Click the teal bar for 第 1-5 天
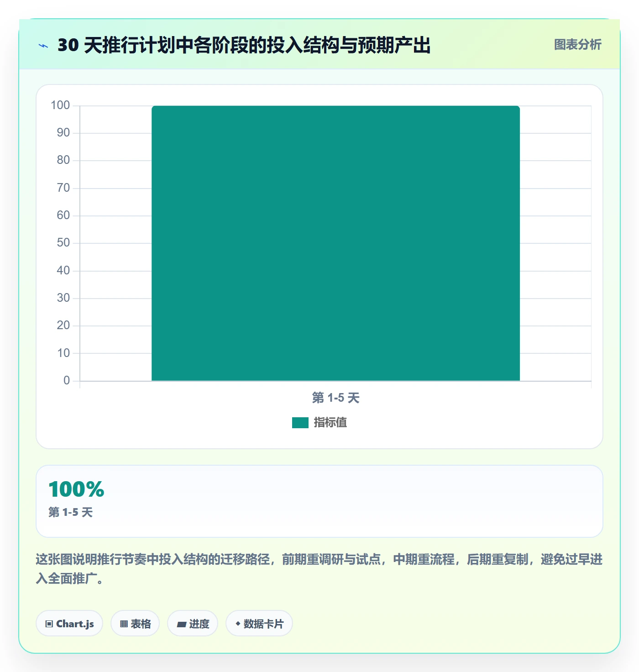 pos(335,243)
